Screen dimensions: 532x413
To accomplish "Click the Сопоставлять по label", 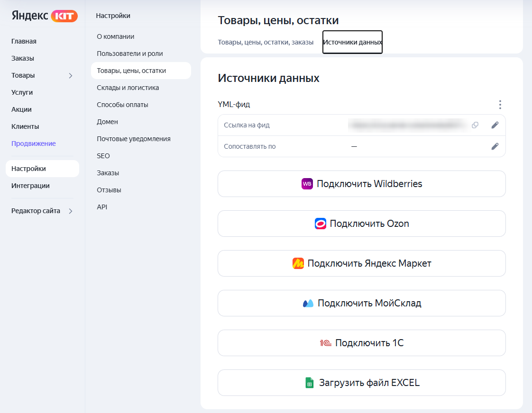I will coord(250,146).
